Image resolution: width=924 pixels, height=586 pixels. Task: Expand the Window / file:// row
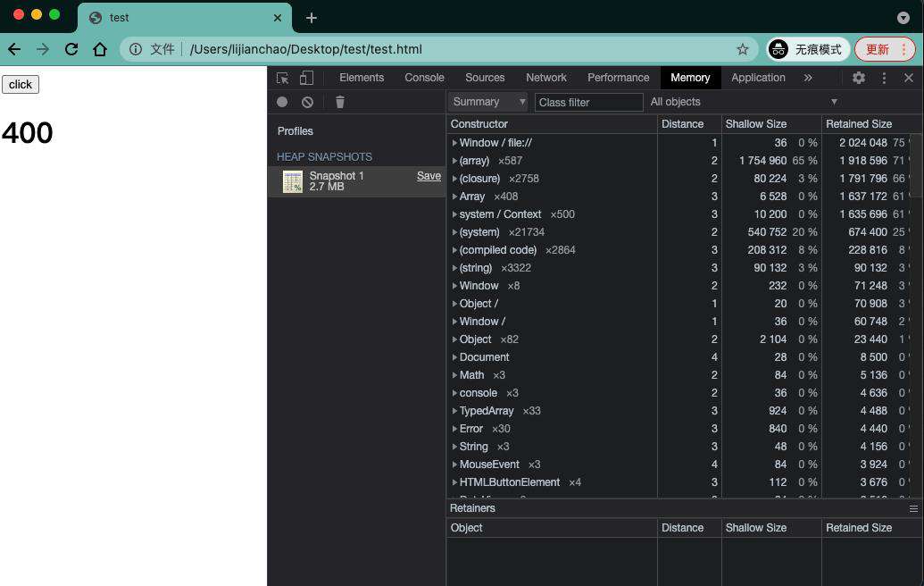tap(454, 143)
